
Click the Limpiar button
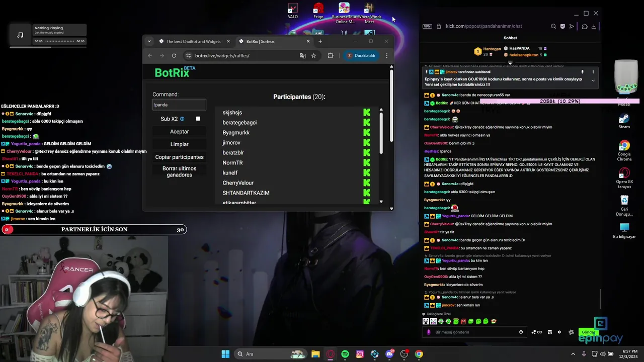click(x=179, y=144)
